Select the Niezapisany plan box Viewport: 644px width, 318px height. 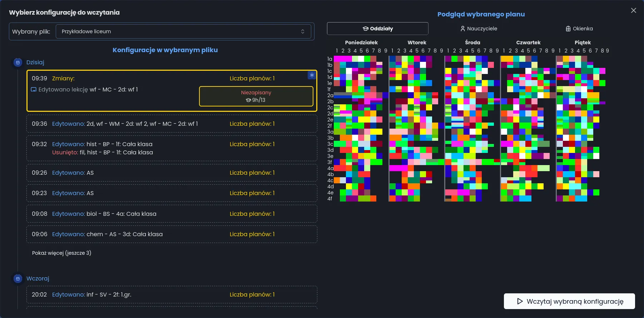[x=256, y=96]
